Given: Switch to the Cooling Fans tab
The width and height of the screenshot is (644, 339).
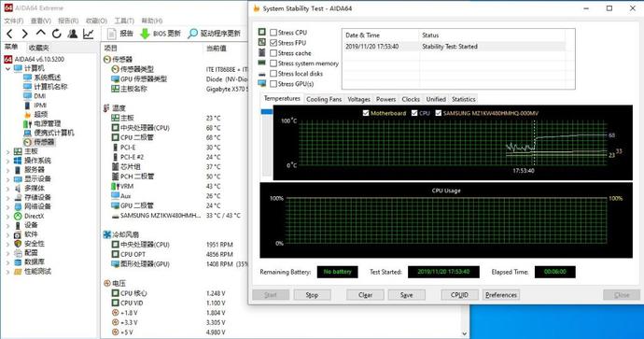Looking at the screenshot, I should 324,99.
